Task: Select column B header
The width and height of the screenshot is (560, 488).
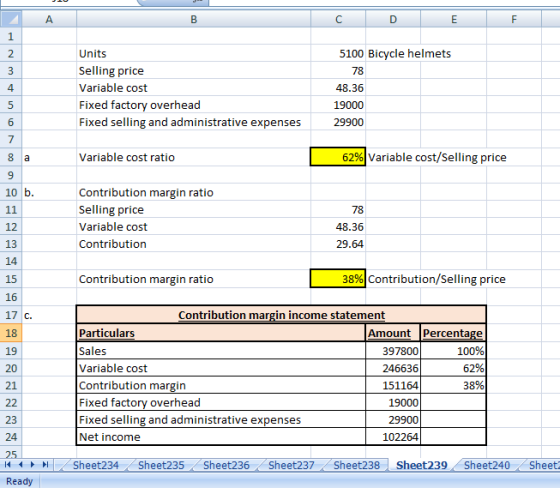Action: pyautogui.click(x=194, y=19)
